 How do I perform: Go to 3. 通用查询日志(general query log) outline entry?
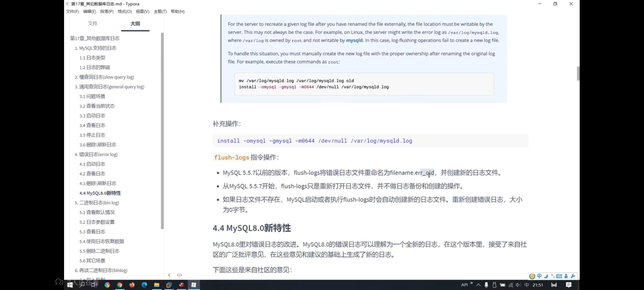(110, 87)
